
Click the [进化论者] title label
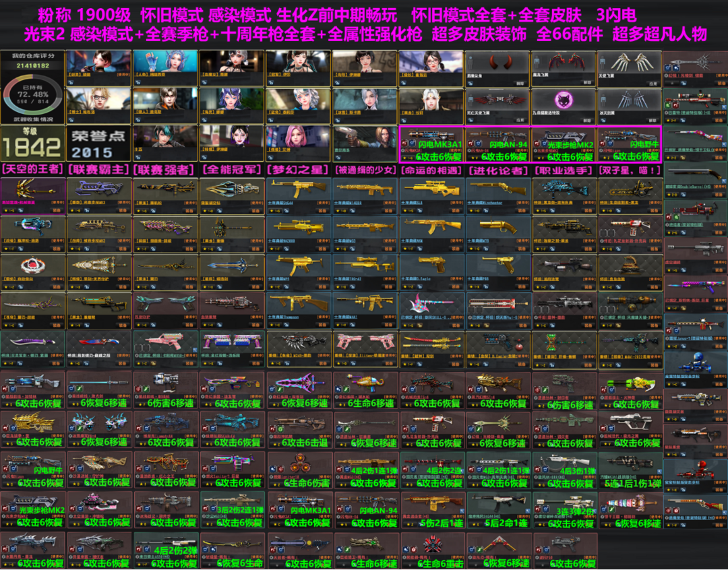(498, 170)
